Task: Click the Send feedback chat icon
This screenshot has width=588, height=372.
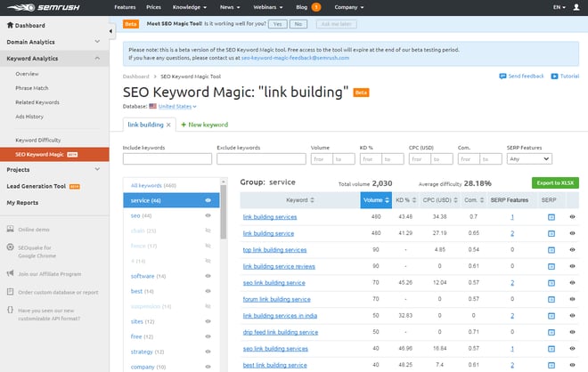Action: click(502, 76)
